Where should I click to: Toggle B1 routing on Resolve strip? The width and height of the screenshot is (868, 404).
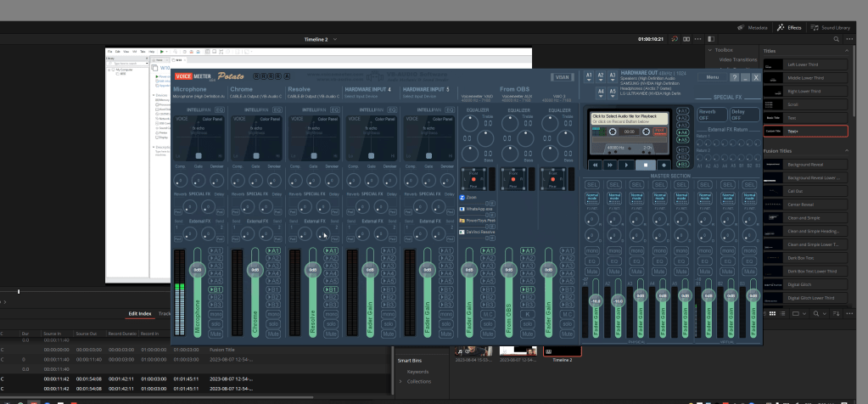point(332,289)
